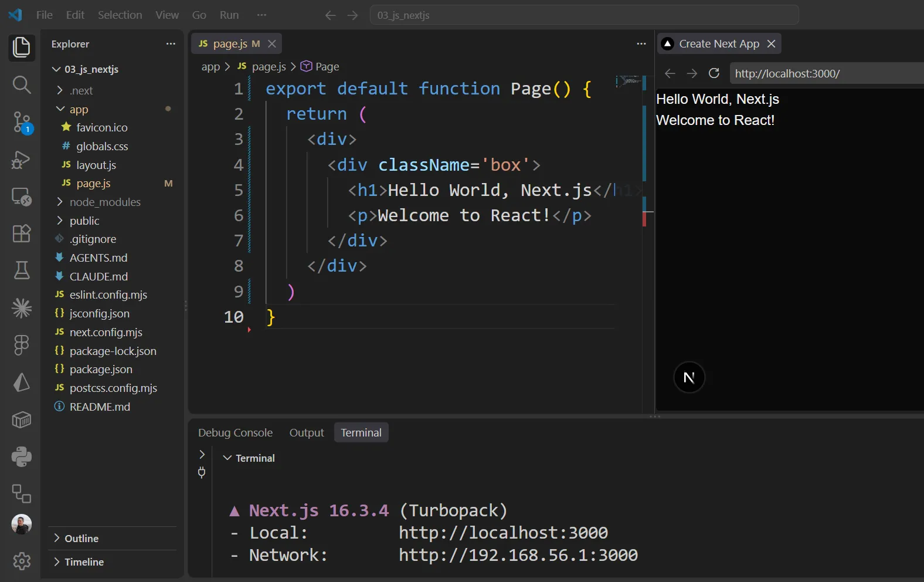Viewport: 924px width, 582px height.
Task: Open the Claude spark icon view
Action: point(22,308)
